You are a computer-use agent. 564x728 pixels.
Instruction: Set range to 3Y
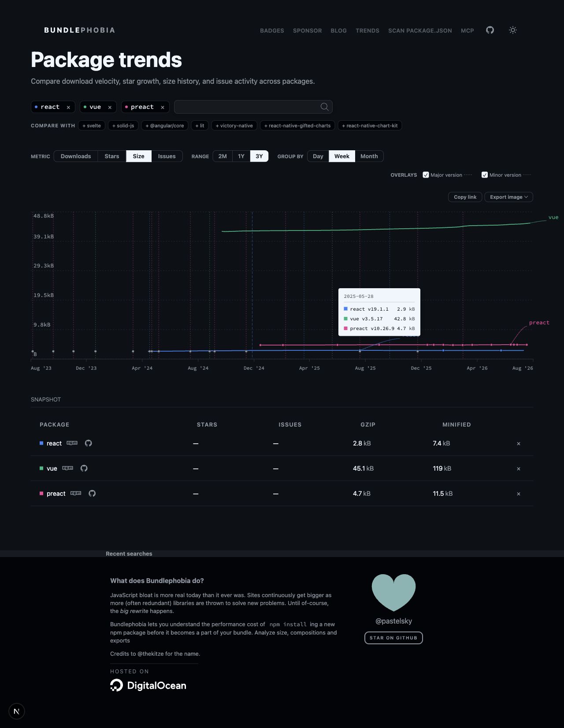(x=259, y=156)
